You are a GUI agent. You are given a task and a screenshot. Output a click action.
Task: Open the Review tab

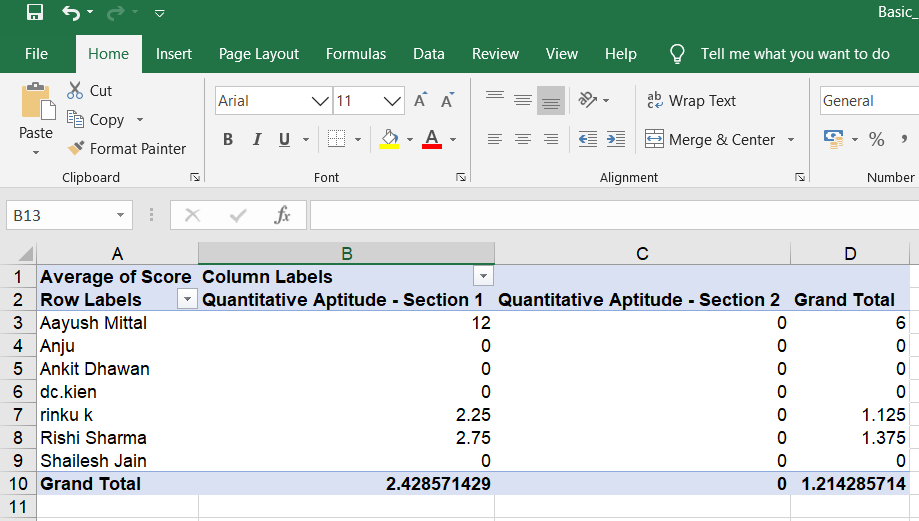coord(495,54)
